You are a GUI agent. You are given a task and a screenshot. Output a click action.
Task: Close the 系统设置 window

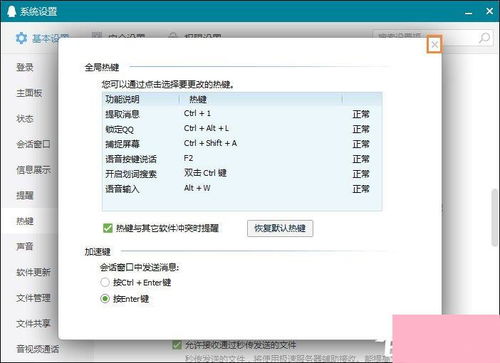coord(489,11)
